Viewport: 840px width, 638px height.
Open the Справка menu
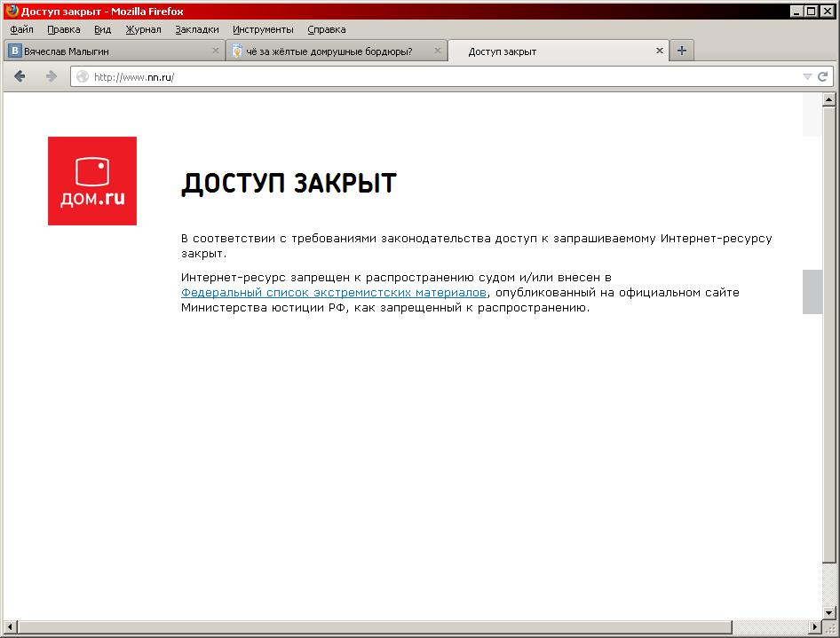coord(326,29)
